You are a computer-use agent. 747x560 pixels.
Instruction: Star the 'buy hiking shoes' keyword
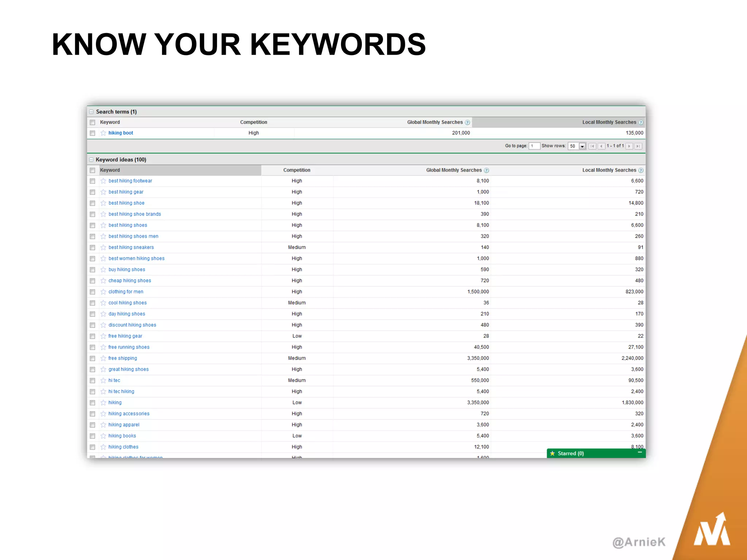pos(103,270)
